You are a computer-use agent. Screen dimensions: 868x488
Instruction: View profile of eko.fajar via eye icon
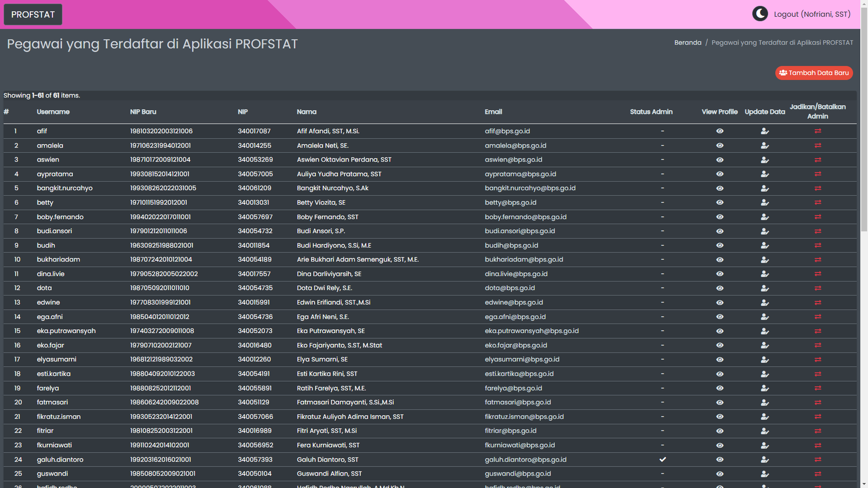(x=719, y=345)
